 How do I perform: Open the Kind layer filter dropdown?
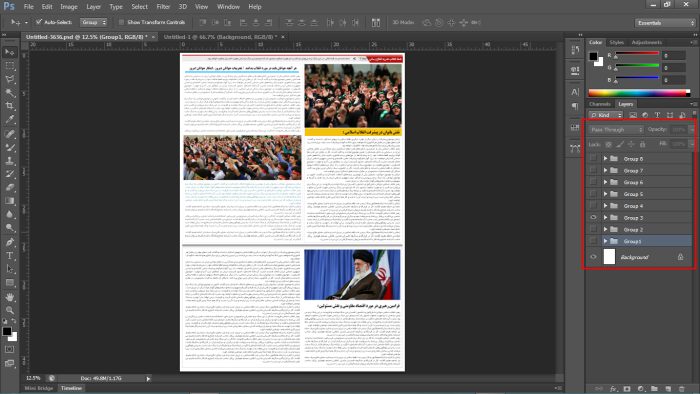click(x=606, y=115)
